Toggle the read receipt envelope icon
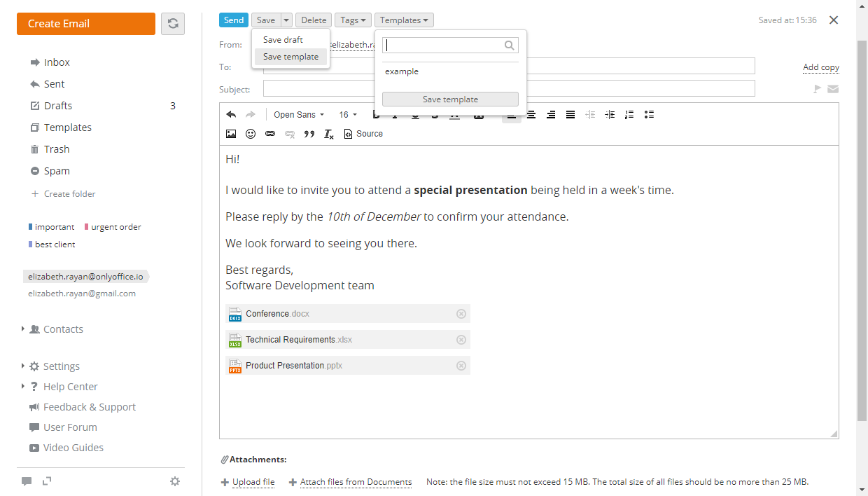 coord(833,89)
